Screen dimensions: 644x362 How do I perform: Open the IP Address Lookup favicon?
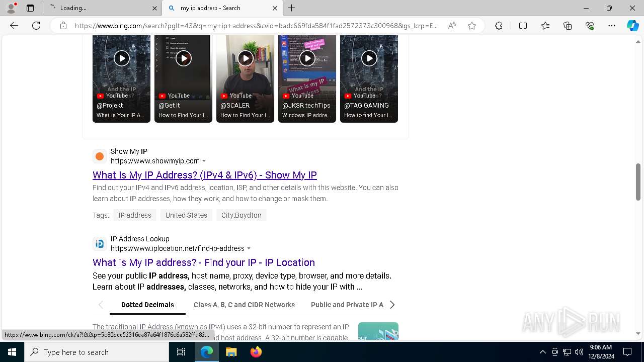[100, 244]
